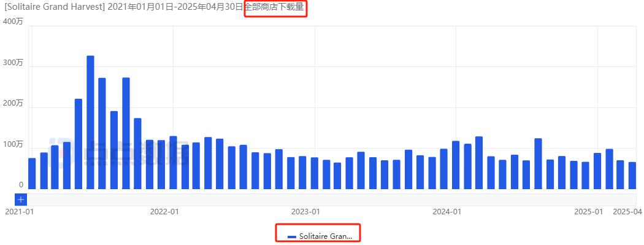Click the 100万 y-axis label
The image size is (644, 245).
coord(13,145)
